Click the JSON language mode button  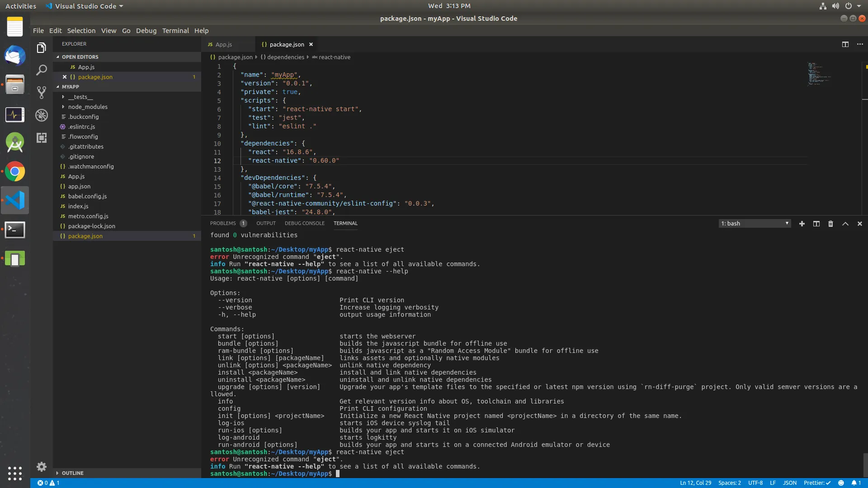[x=789, y=483]
